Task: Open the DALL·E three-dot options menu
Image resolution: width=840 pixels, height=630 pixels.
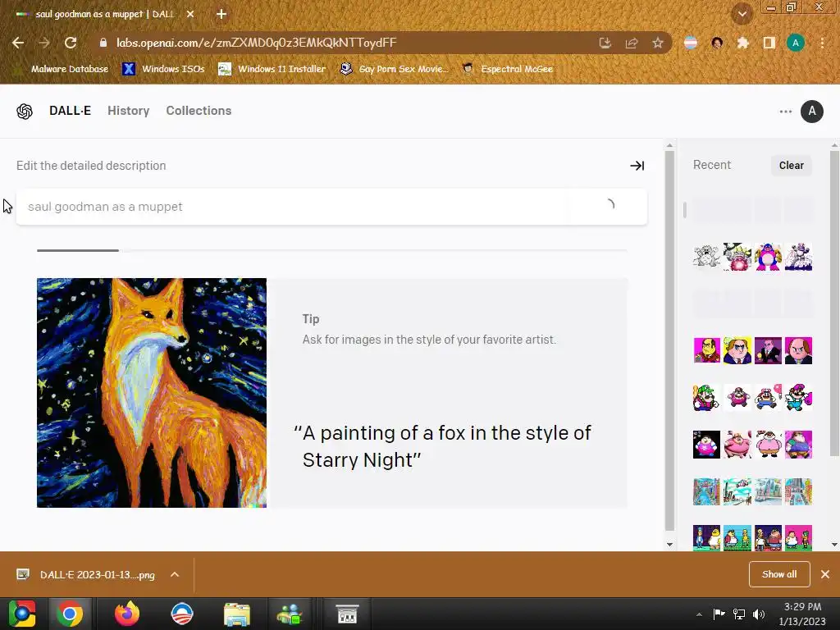Action: (x=785, y=112)
